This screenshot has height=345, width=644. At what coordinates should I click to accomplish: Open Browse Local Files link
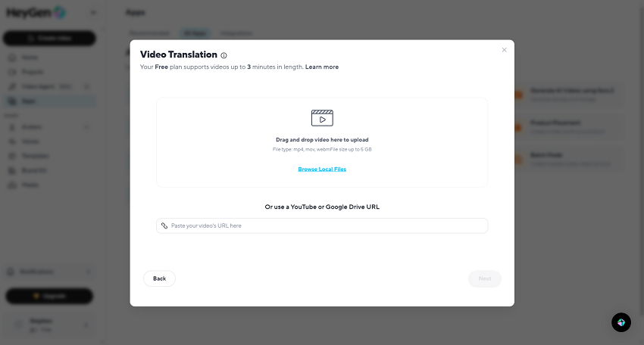tap(322, 169)
